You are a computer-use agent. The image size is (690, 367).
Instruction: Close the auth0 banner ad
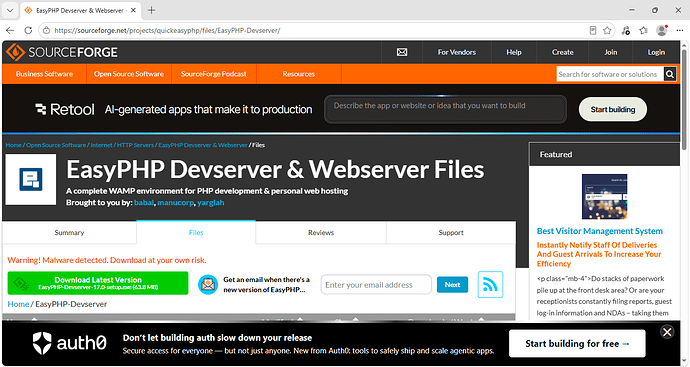coord(667,332)
